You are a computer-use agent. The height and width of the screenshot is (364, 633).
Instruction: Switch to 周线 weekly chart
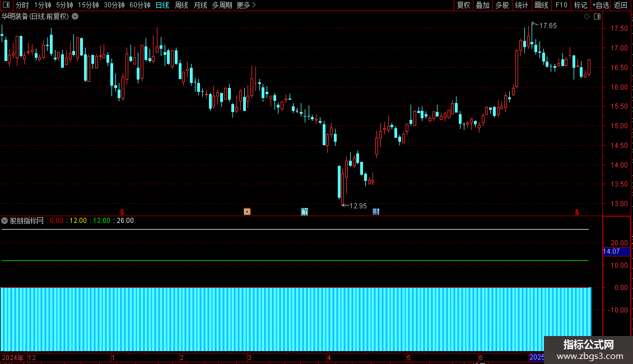pyautogui.click(x=181, y=5)
